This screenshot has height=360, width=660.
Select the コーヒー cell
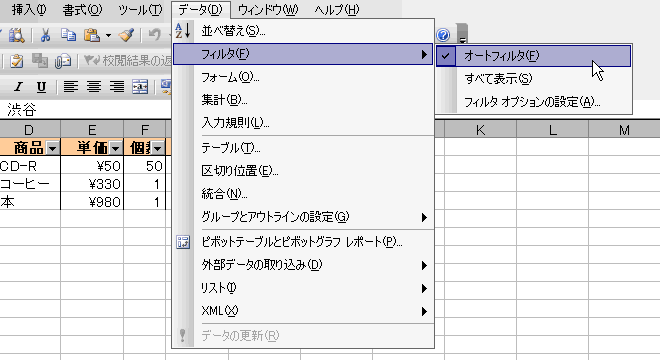tap(30, 184)
